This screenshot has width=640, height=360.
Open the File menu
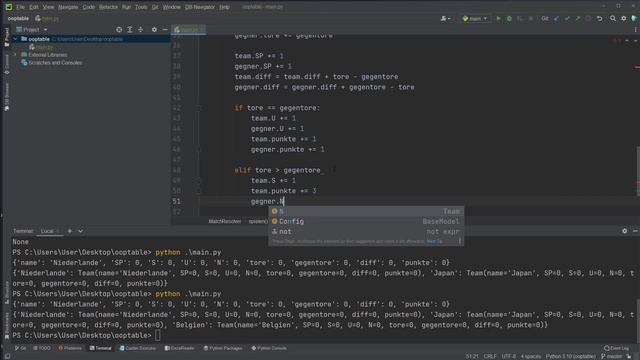coord(20,7)
